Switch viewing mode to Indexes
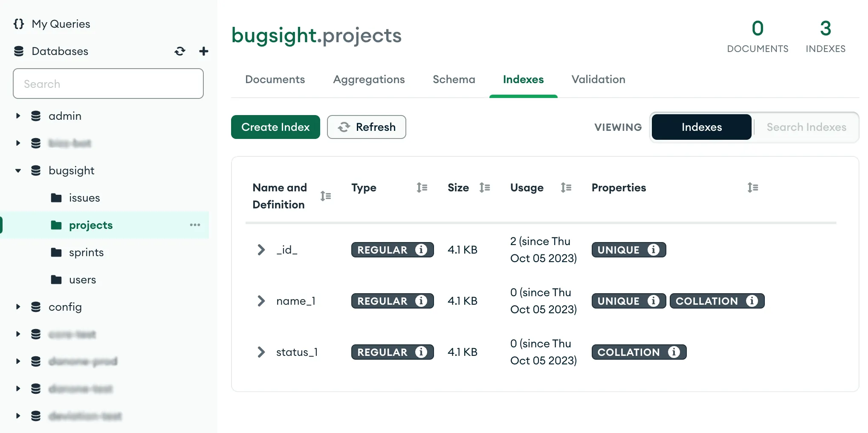This screenshot has width=868, height=433. point(701,127)
